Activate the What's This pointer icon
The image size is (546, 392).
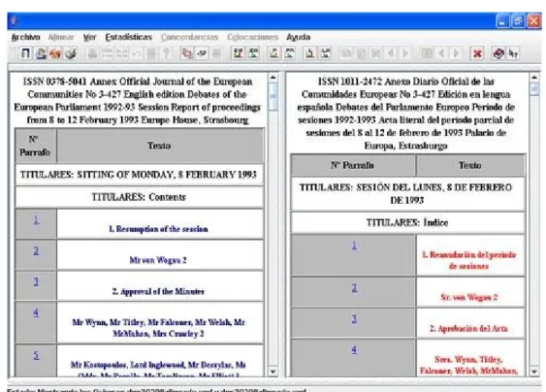[x=513, y=53]
